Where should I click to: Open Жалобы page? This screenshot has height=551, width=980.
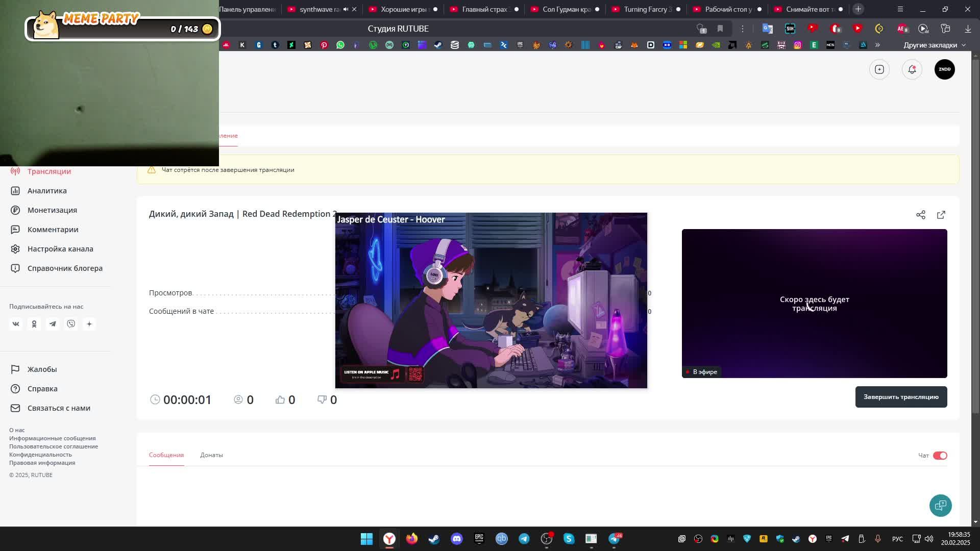coord(42,369)
